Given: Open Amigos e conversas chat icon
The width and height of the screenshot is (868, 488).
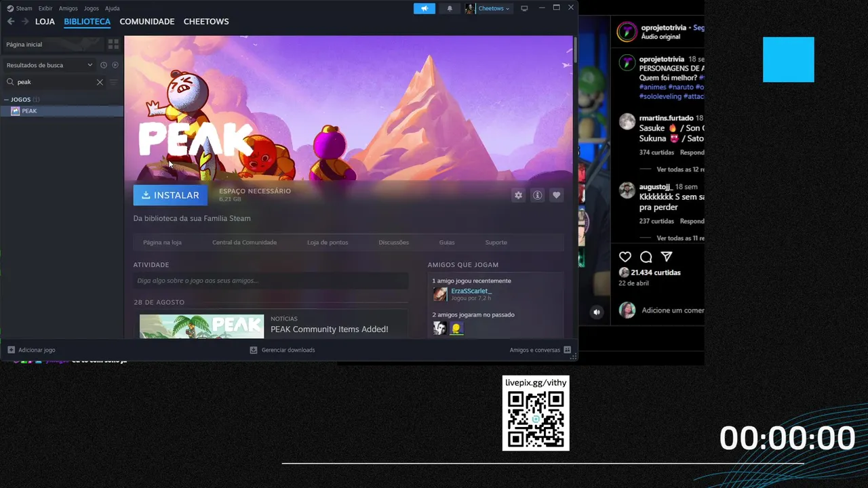Looking at the screenshot, I should point(568,350).
